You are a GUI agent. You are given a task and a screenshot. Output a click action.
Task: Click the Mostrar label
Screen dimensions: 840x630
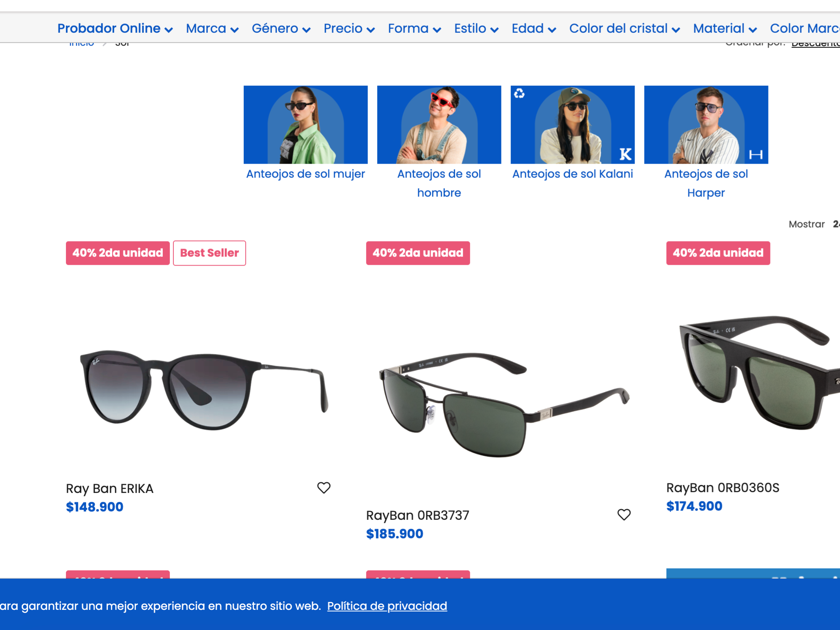point(806,224)
